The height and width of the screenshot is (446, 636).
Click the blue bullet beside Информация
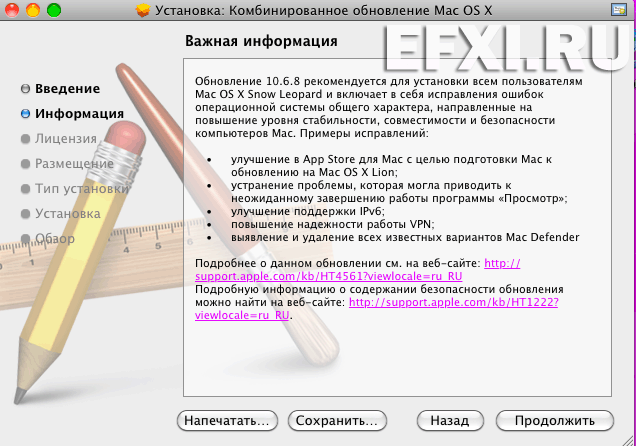click(25, 114)
